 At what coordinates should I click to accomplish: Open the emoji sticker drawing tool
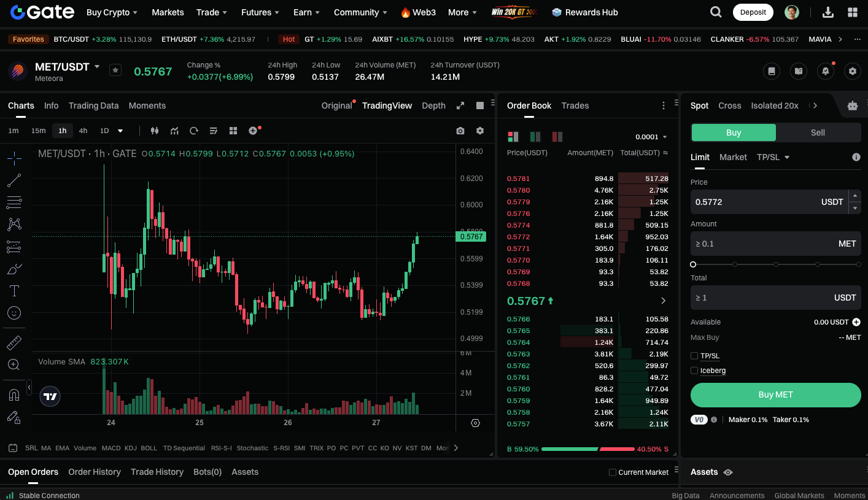tap(14, 313)
